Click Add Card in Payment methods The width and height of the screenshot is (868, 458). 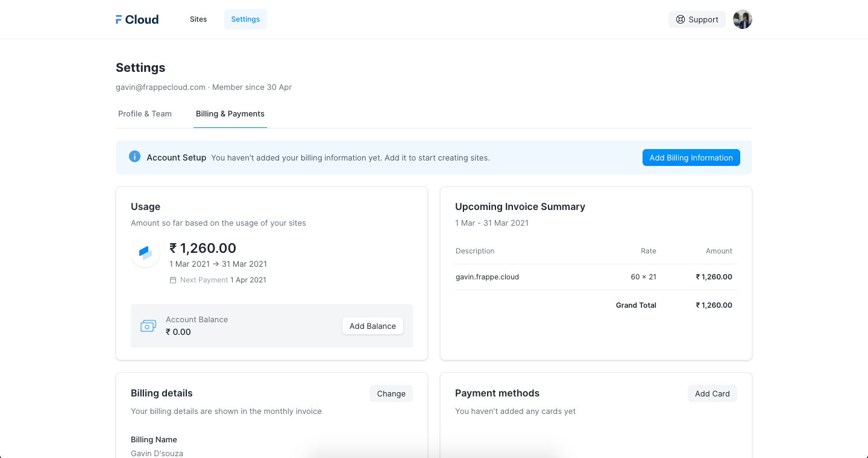pos(712,393)
